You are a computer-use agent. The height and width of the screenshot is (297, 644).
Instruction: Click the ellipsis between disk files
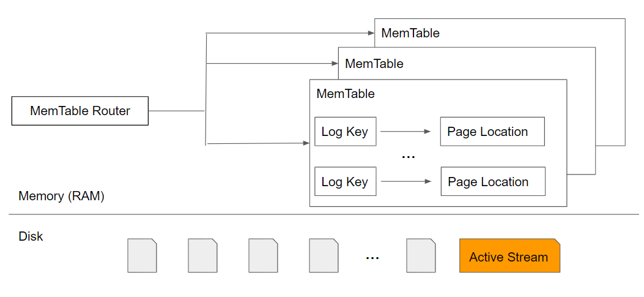(x=372, y=258)
